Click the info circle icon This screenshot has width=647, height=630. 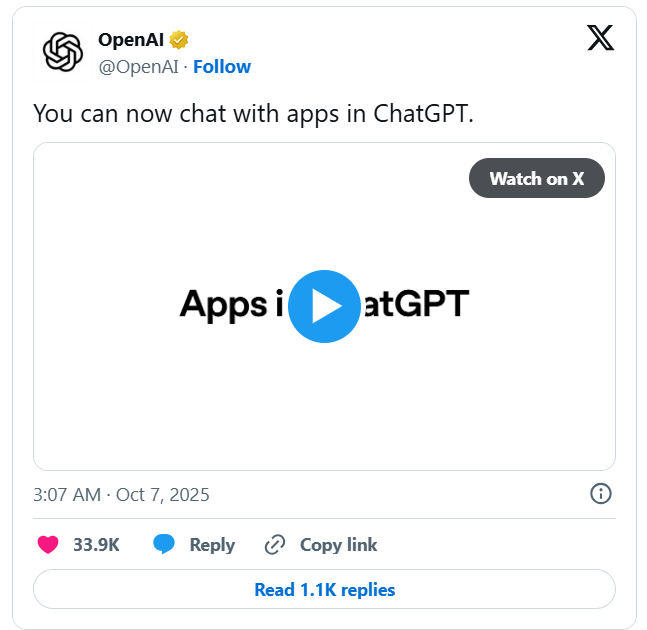tap(600, 494)
